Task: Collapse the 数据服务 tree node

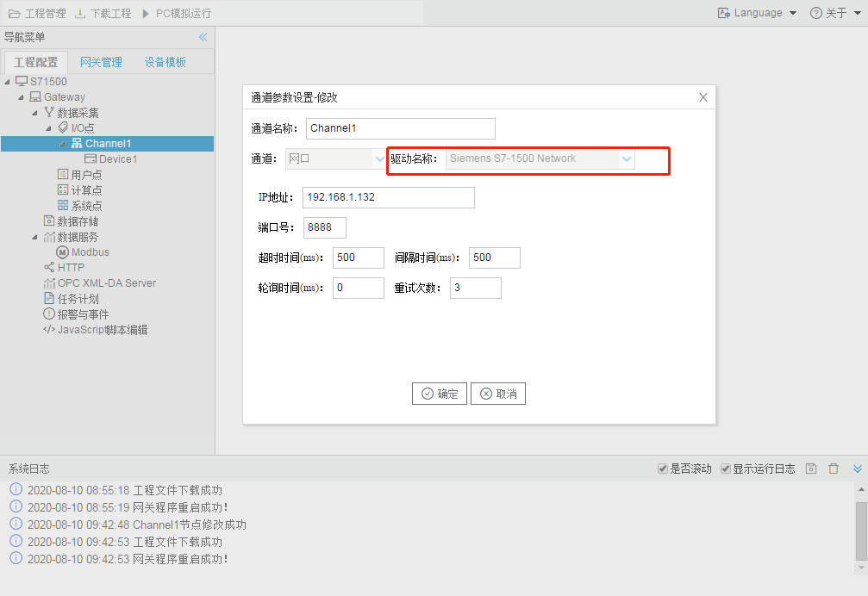Action: [34, 237]
